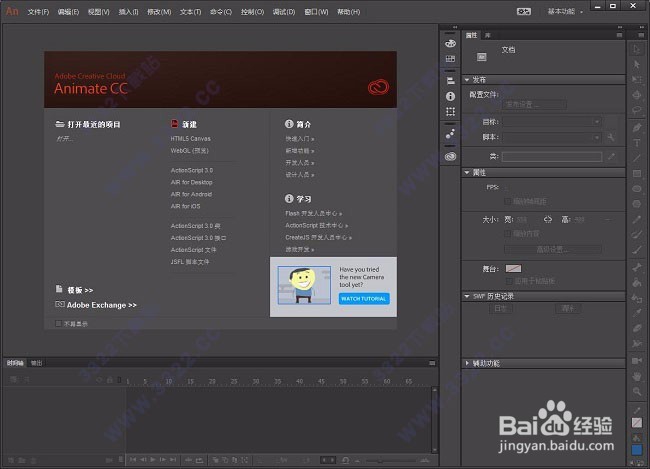Open the Align panel icon

pyautogui.click(x=450, y=80)
